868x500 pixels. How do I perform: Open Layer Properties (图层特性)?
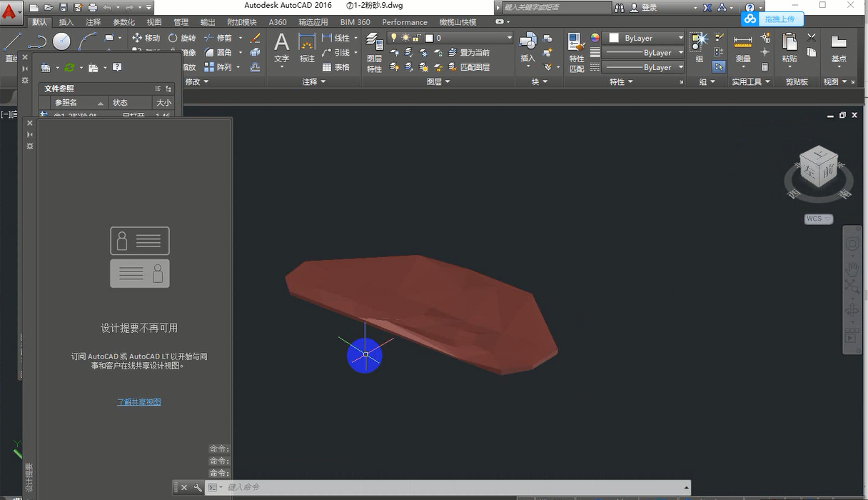(x=375, y=51)
